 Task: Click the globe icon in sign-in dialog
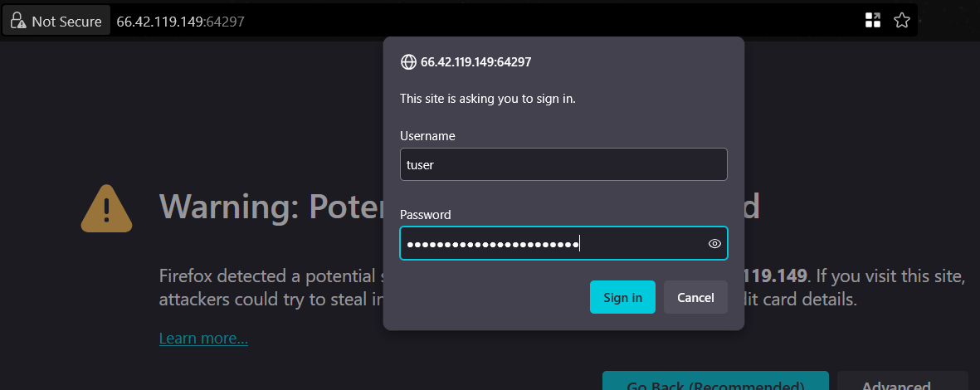[x=407, y=61]
